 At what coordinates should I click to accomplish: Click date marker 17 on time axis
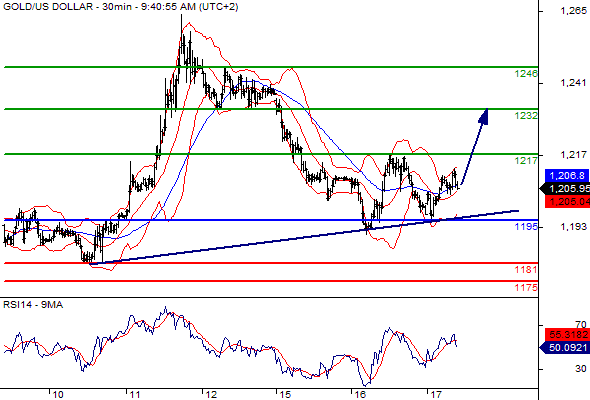coord(436,395)
